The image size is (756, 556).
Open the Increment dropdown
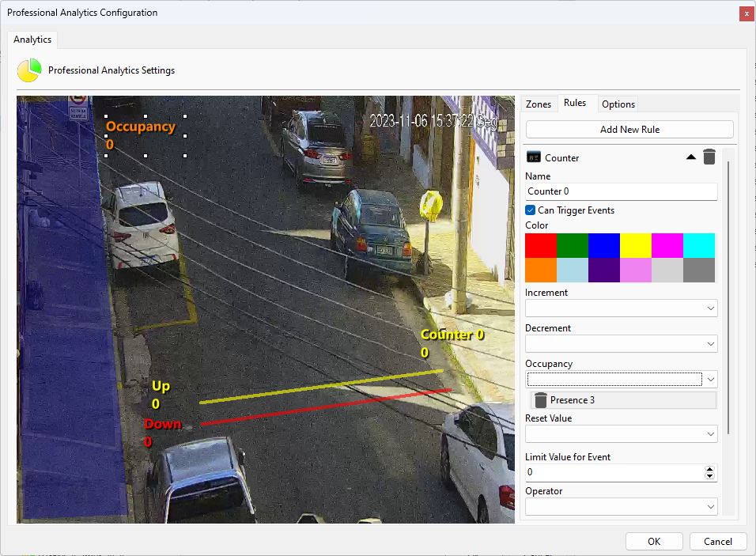click(621, 308)
